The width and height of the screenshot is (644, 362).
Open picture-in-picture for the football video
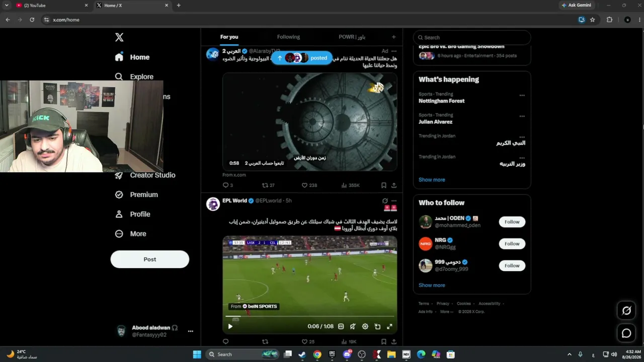click(x=377, y=326)
